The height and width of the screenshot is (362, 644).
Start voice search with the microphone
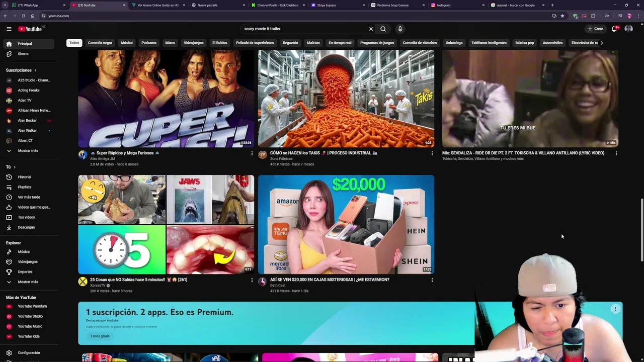point(400,29)
